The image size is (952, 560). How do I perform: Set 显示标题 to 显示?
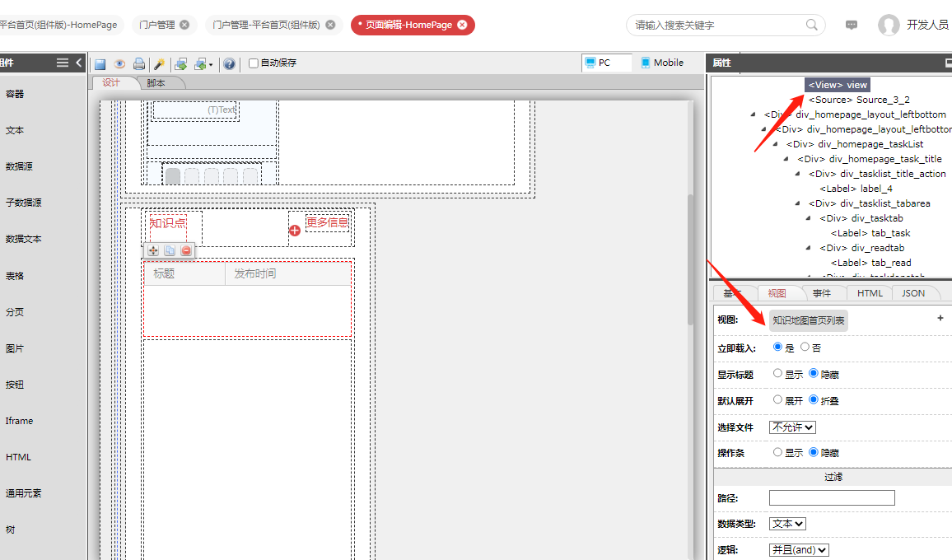(777, 373)
